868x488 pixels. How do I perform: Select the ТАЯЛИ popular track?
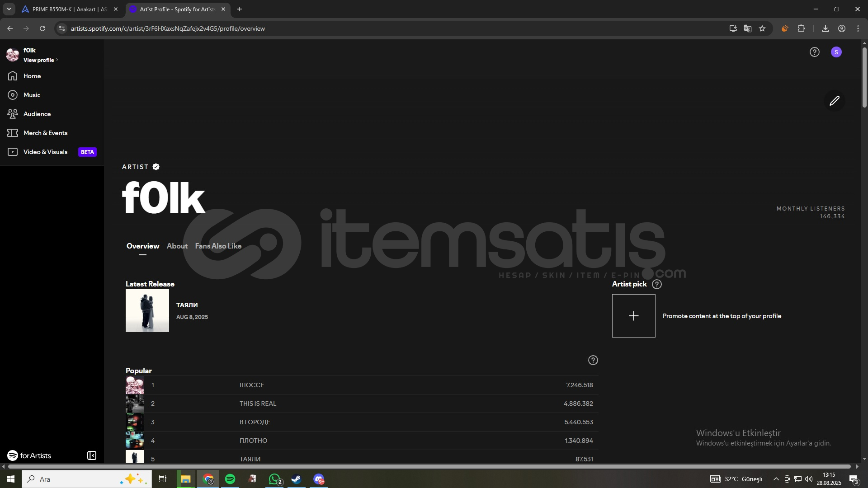click(362, 457)
